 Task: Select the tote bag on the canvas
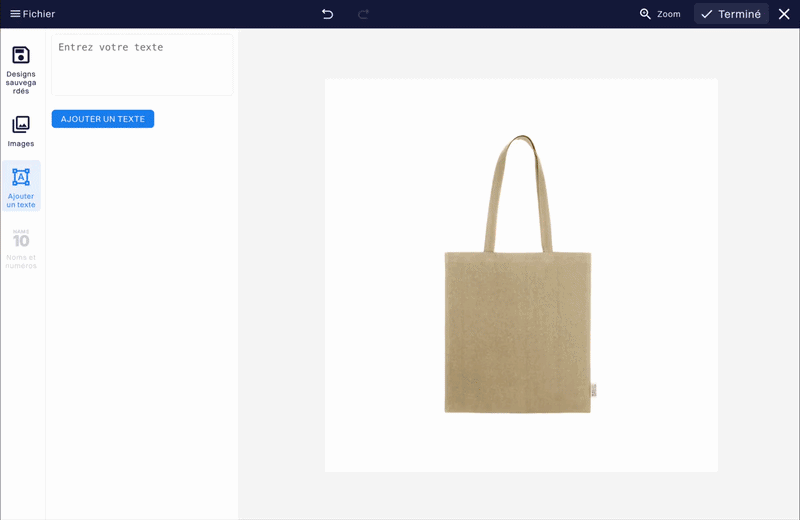[x=518, y=330]
